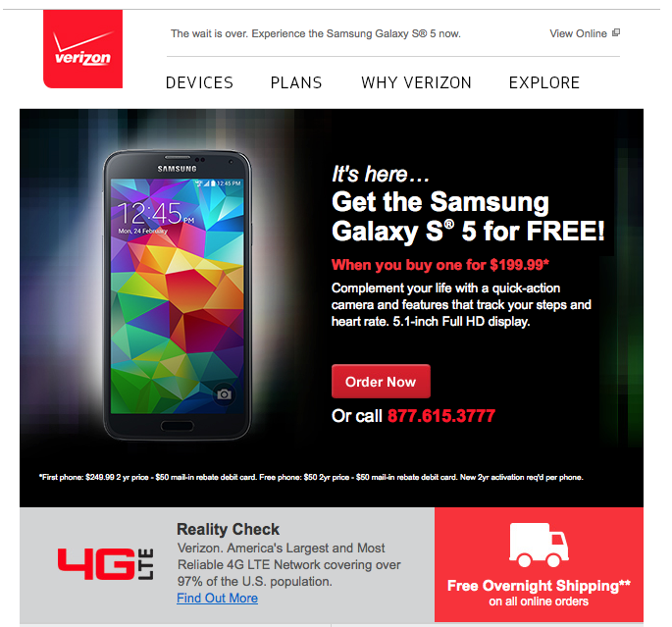Open the PLANS menu

pos(296,82)
